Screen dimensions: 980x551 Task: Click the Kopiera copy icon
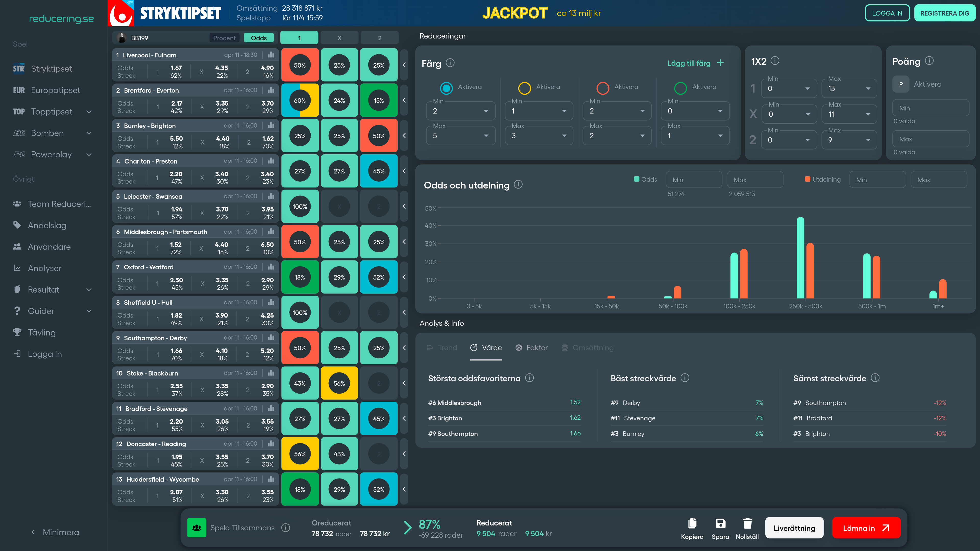tap(692, 523)
